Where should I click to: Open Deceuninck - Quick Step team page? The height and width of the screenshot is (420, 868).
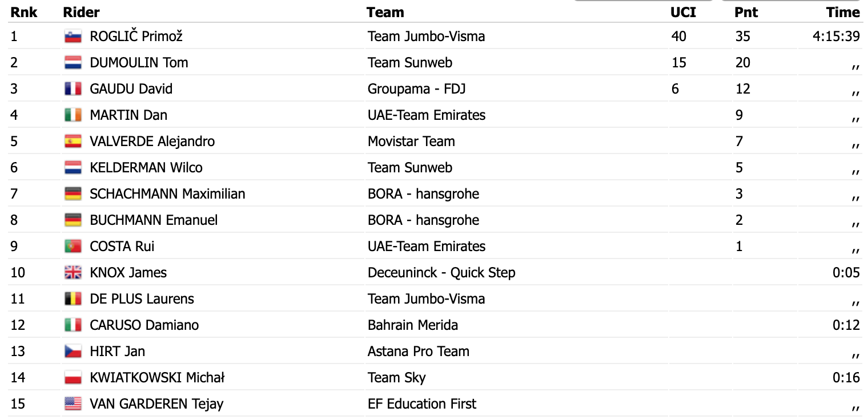coord(441,273)
